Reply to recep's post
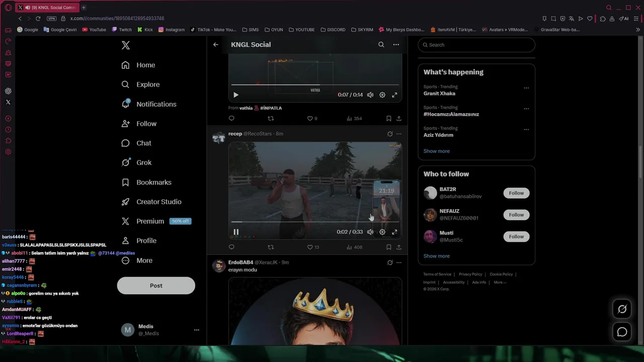Image resolution: width=644 pixels, height=362 pixels. 231,247
